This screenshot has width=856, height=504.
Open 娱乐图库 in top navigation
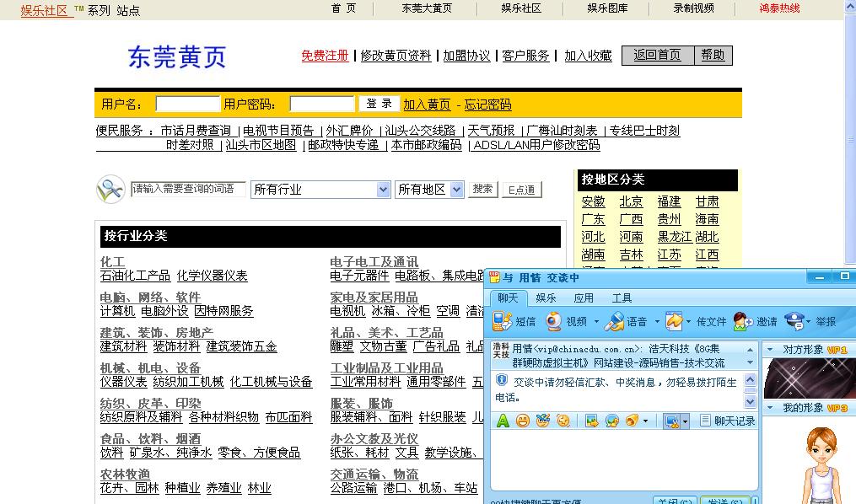coord(607,8)
